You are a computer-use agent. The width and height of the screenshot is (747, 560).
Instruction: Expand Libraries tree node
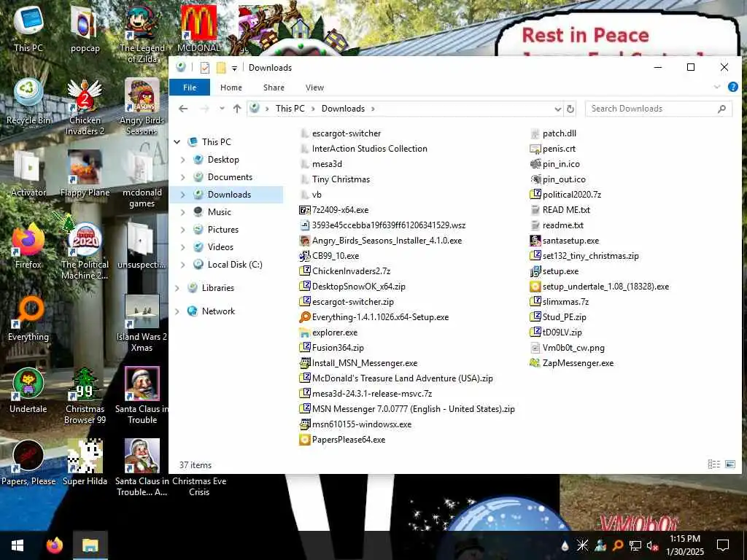pyautogui.click(x=177, y=288)
